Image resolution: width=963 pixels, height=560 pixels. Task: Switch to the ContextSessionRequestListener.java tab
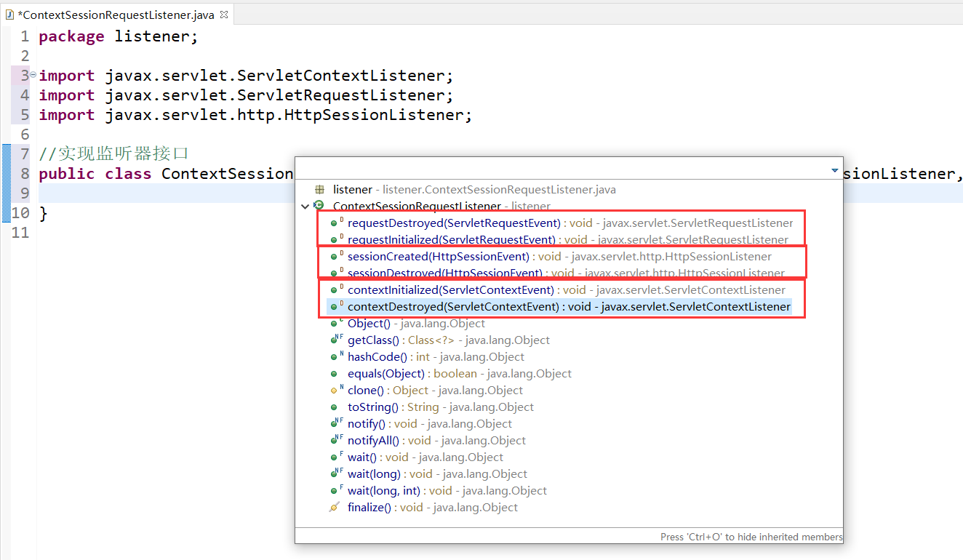[x=116, y=13]
